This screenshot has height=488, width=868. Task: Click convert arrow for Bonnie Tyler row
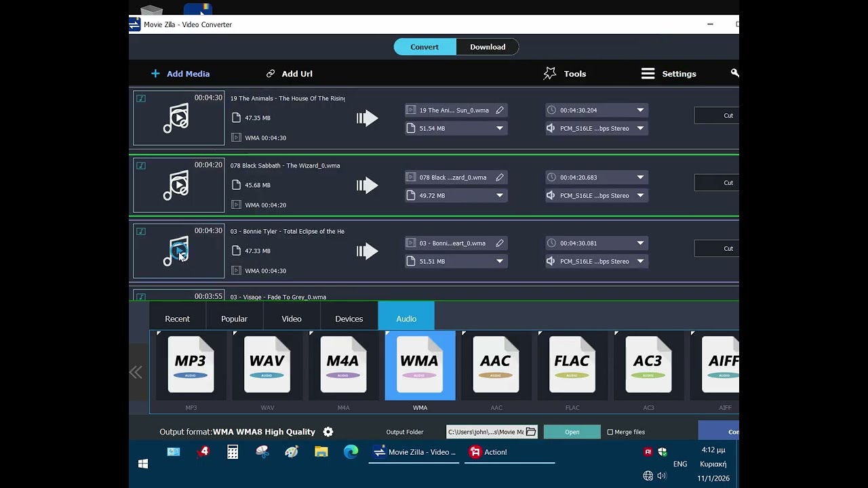click(367, 251)
